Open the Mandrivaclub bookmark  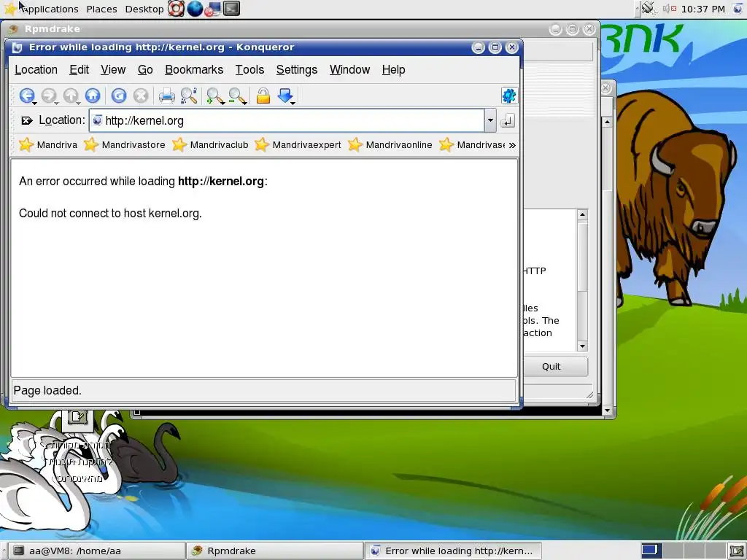(x=210, y=145)
